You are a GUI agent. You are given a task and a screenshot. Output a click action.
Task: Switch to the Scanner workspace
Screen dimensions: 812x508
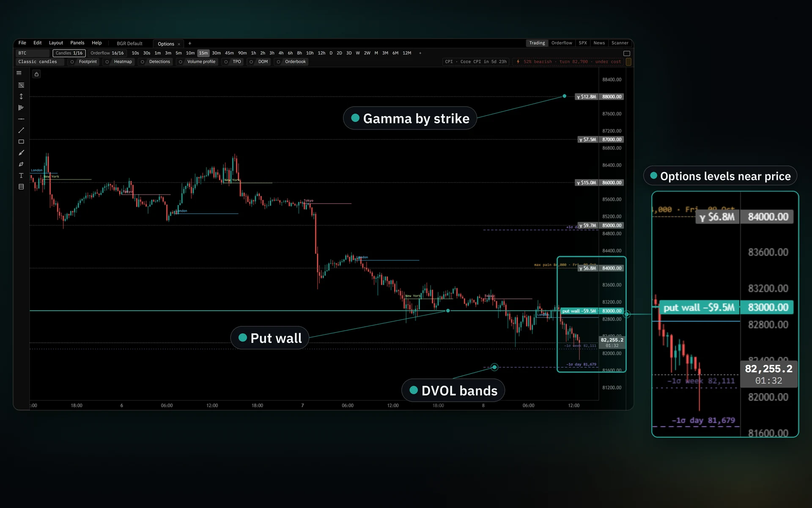[x=620, y=43]
